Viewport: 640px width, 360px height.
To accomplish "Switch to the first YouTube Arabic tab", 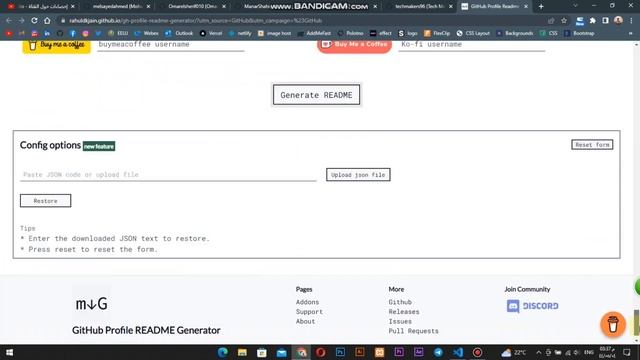I will 42,7.
